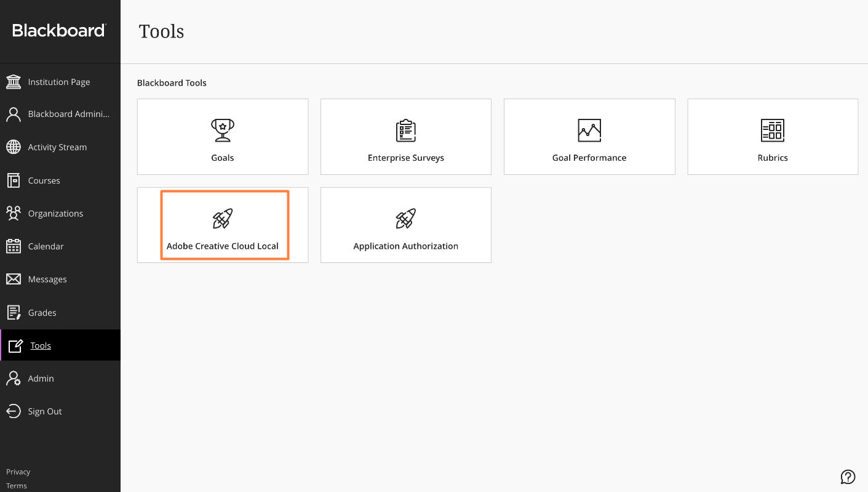Viewport: 868px width, 492px height.
Task: Click the Organizations people icon
Action: point(13,213)
